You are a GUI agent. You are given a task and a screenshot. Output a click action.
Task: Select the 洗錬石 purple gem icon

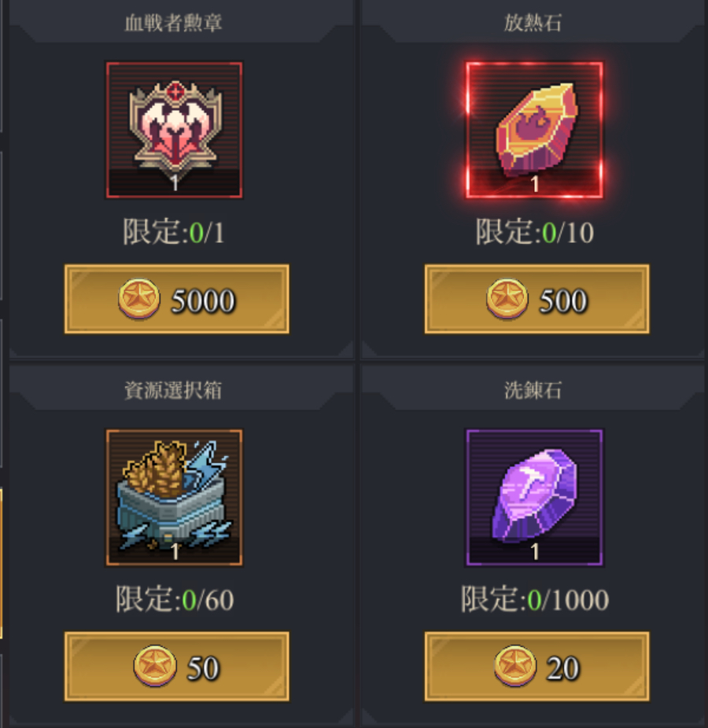[534, 498]
